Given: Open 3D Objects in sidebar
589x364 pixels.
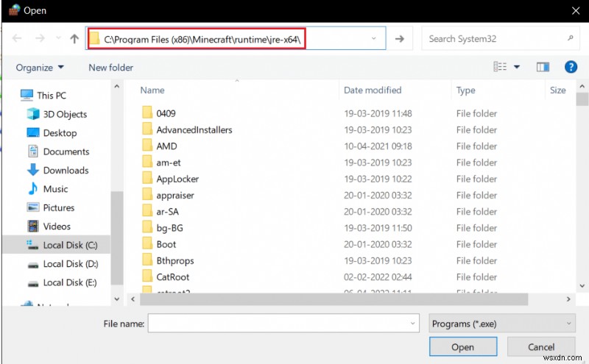Looking at the screenshot, I should click(x=65, y=114).
